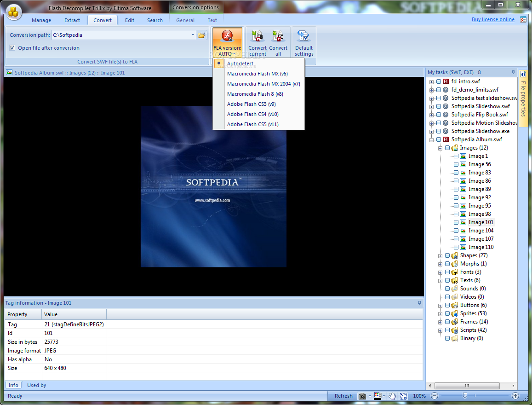This screenshot has height=405, width=532.
Task: Expand the Scripts (42) node
Action: coord(440,330)
